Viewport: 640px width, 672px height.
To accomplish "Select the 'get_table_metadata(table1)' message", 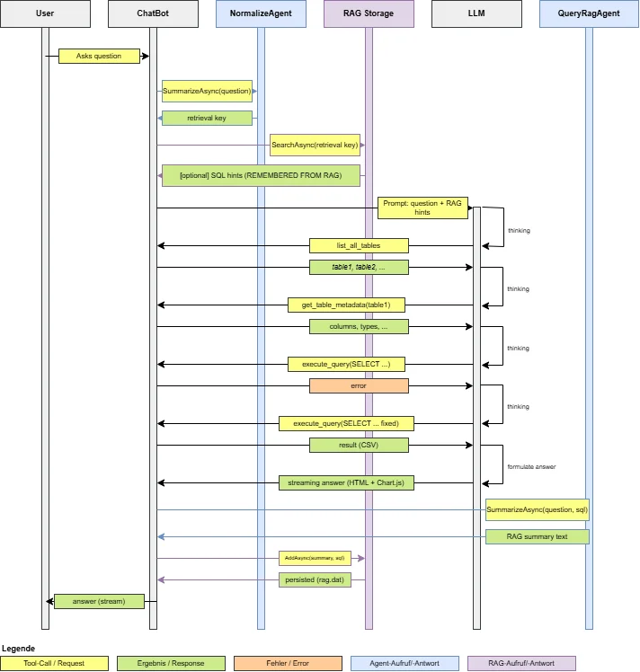I will (x=346, y=305).
